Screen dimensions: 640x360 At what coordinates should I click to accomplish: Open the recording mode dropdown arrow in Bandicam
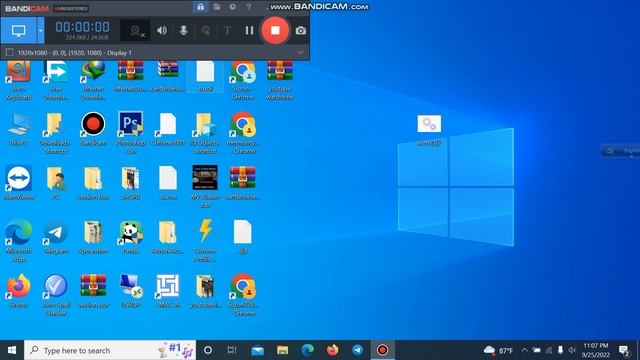pos(40,30)
